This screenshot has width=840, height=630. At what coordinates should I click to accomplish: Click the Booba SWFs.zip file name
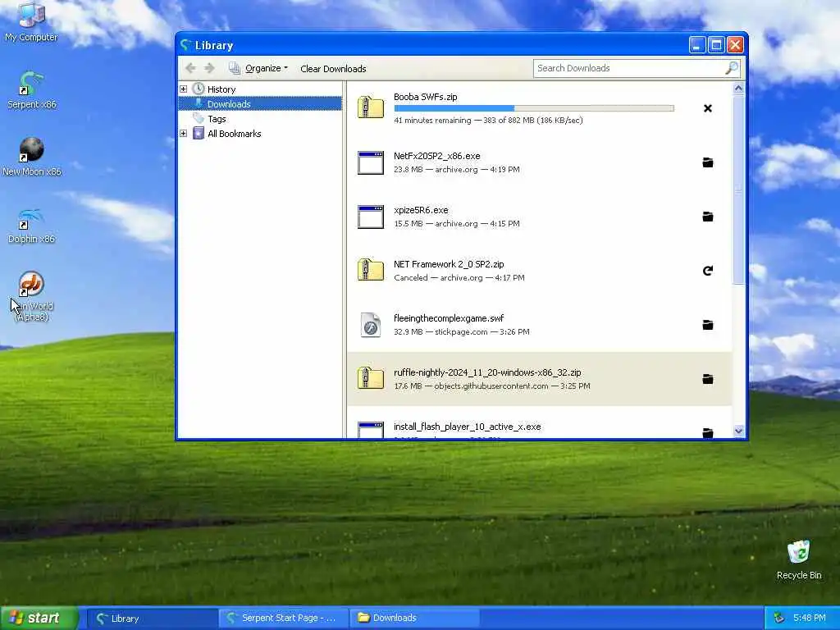point(426,97)
